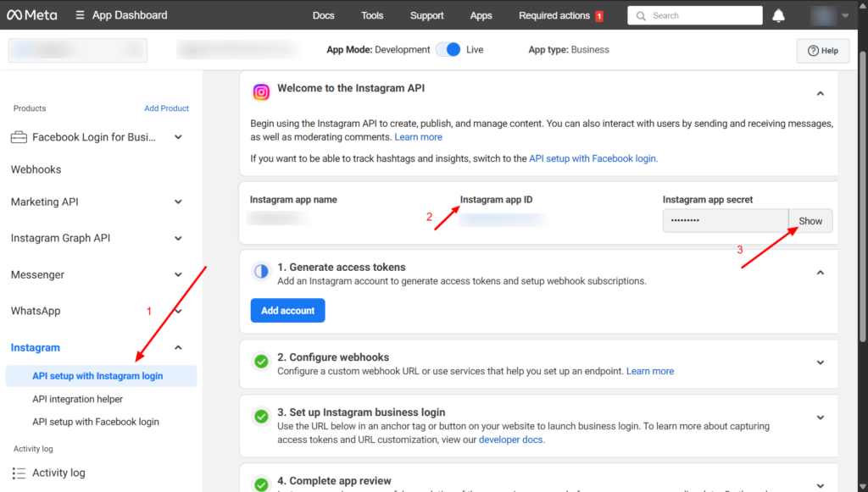This screenshot has width=868, height=492.
Task: Follow API setup with Facebook login link in text
Action: pos(593,158)
